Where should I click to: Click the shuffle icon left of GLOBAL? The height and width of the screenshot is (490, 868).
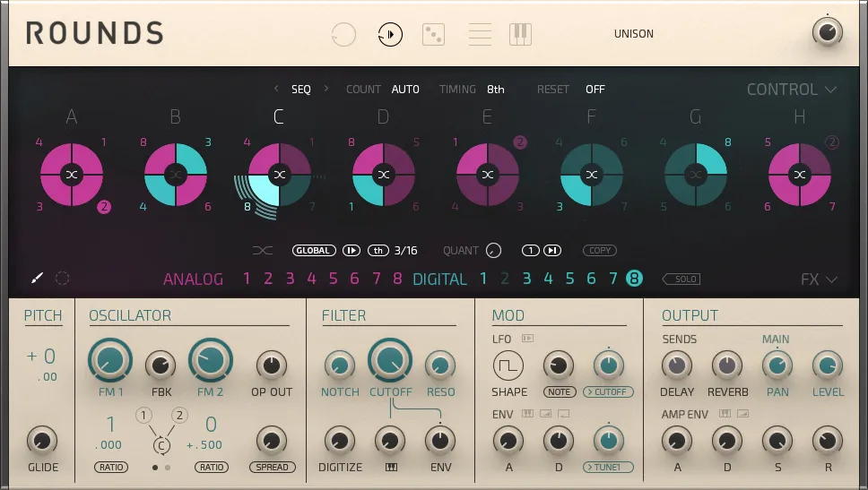click(263, 251)
